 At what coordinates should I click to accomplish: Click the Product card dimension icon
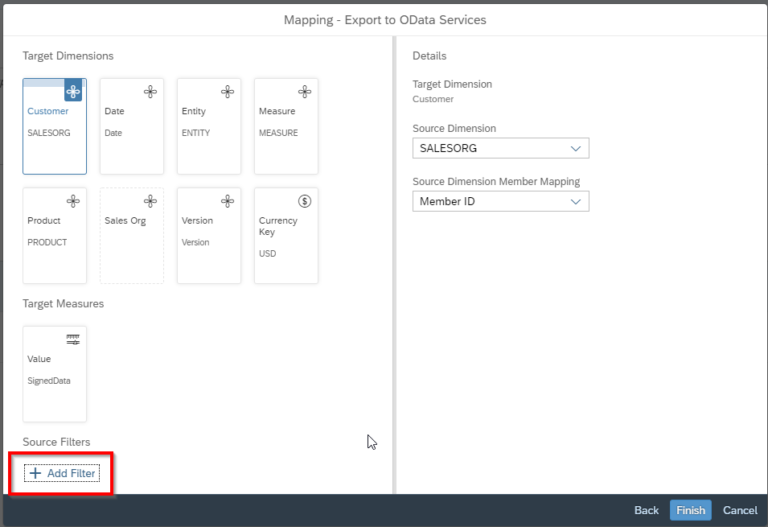tap(73, 201)
